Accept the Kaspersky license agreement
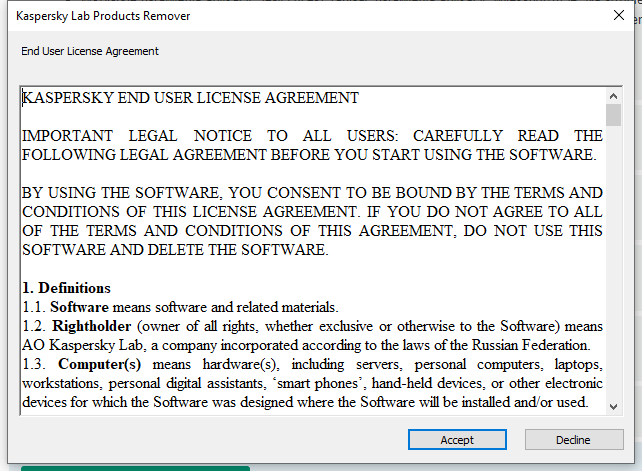 [x=457, y=439]
